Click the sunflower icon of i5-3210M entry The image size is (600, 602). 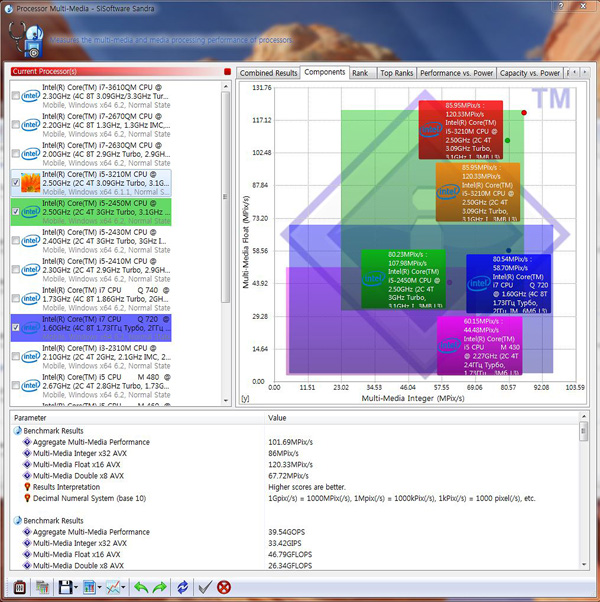(31, 182)
